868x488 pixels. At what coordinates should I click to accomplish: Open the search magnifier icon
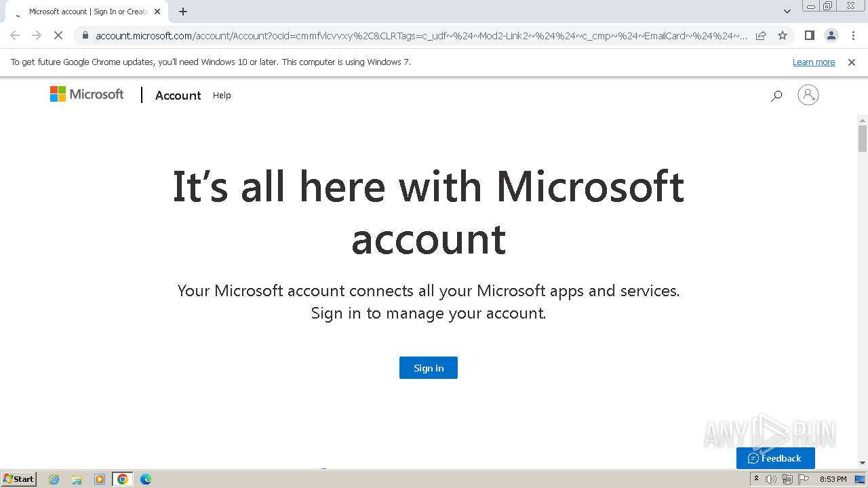(x=776, y=96)
